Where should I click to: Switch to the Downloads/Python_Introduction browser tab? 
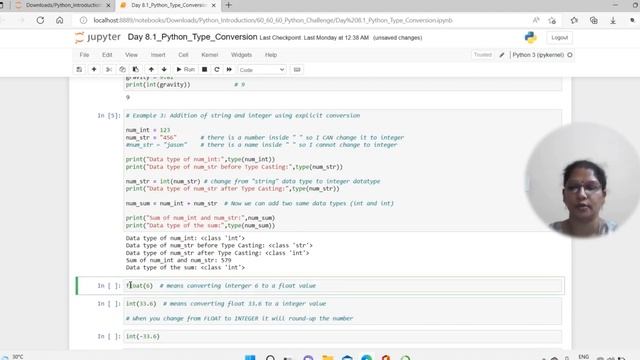(61, 5)
